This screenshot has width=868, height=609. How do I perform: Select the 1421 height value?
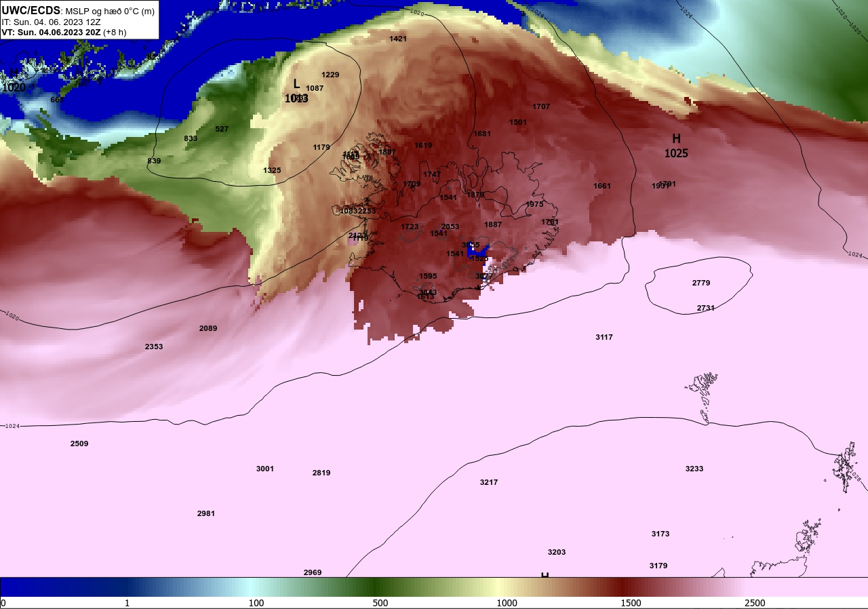tap(398, 39)
